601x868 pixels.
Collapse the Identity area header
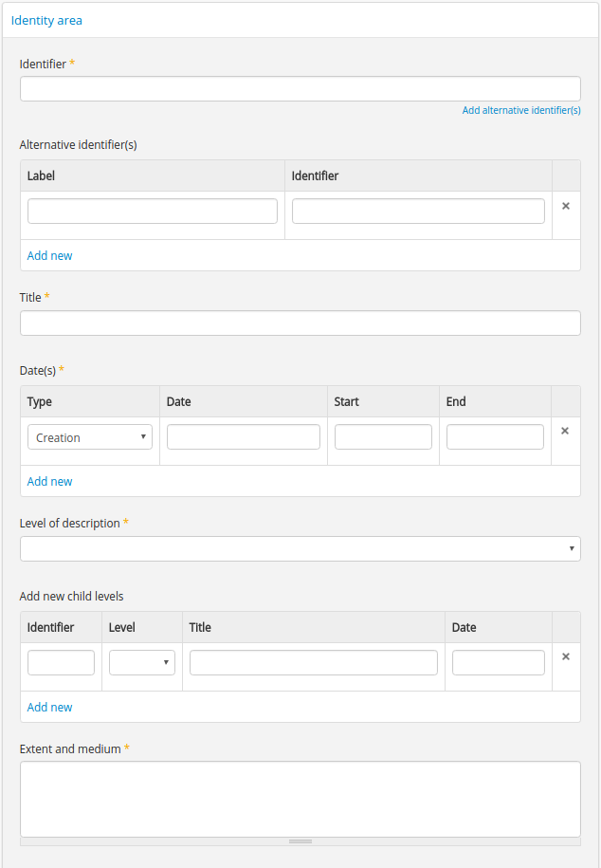[x=46, y=20]
